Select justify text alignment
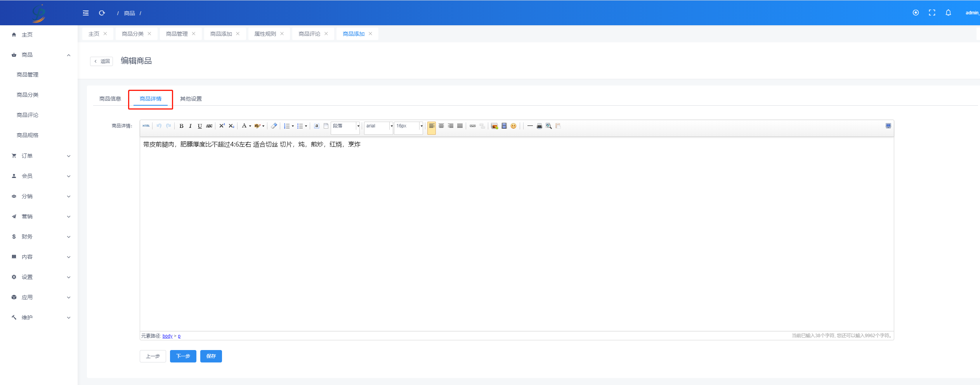 click(460, 126)
